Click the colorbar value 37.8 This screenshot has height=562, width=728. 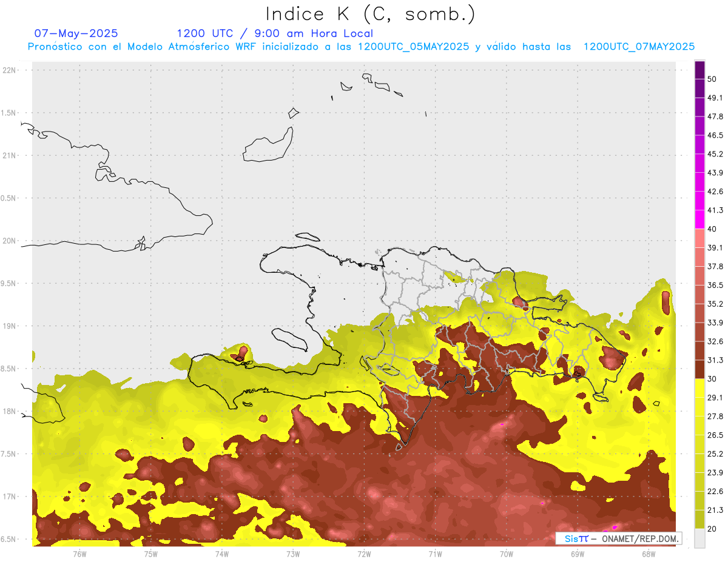coord(715,266)
